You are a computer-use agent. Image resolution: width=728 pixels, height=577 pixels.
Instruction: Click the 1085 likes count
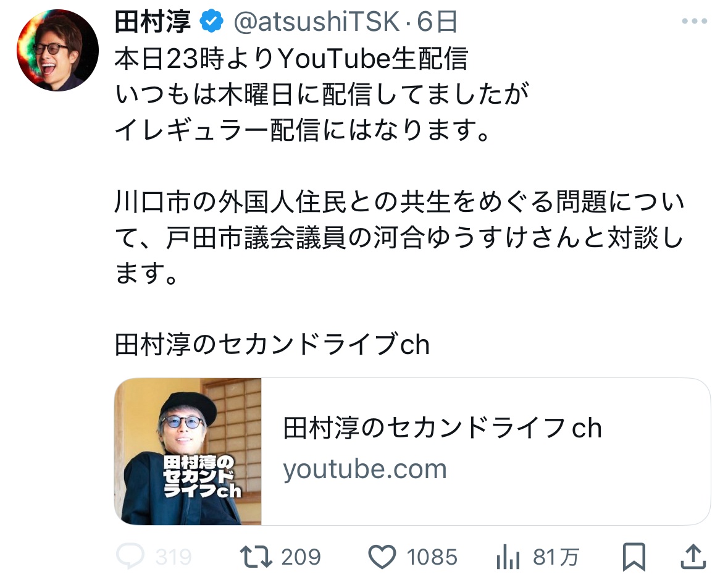432,558
